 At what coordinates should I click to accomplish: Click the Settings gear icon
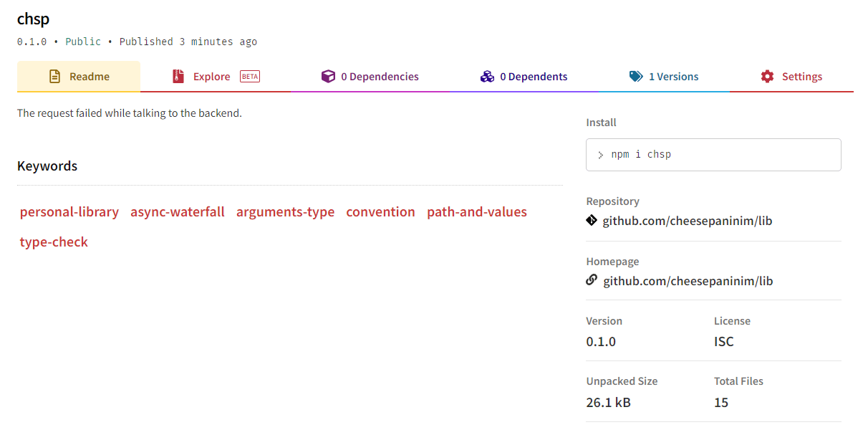(x=768, y=77)
